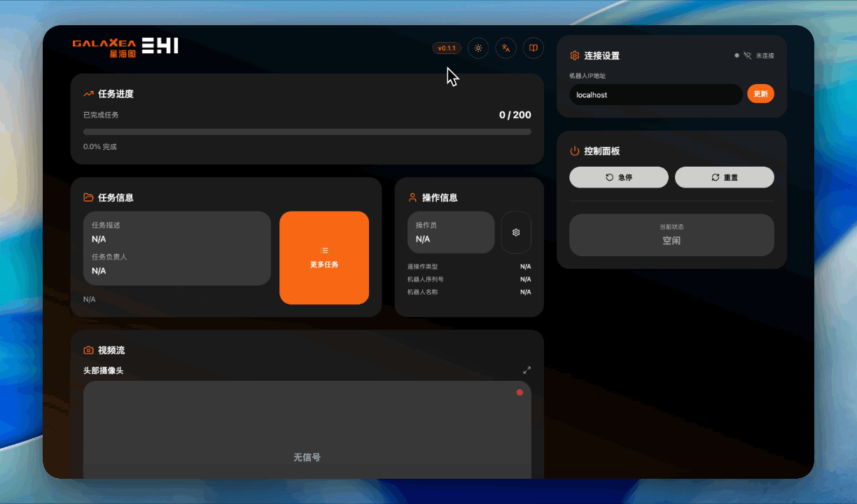Click the gear icon beside 连接设置
The image size is (857, 504).
pos(575,55)
